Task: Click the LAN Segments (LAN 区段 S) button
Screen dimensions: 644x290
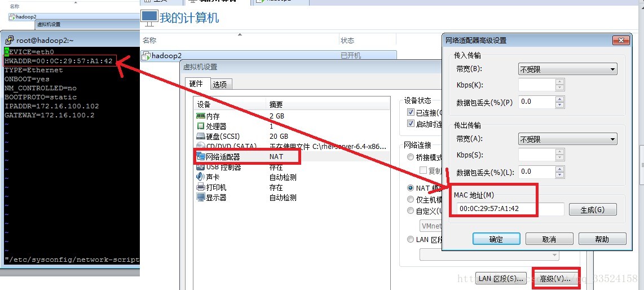Action: [501, 279]
